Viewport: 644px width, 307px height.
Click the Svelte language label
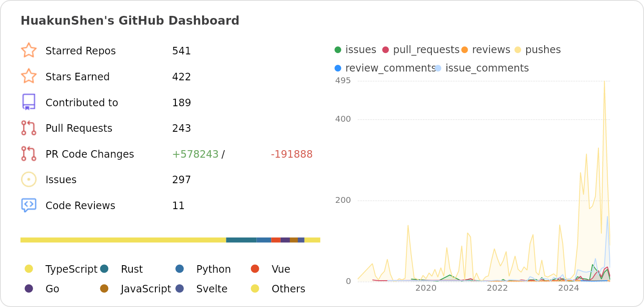click(212, 289)
